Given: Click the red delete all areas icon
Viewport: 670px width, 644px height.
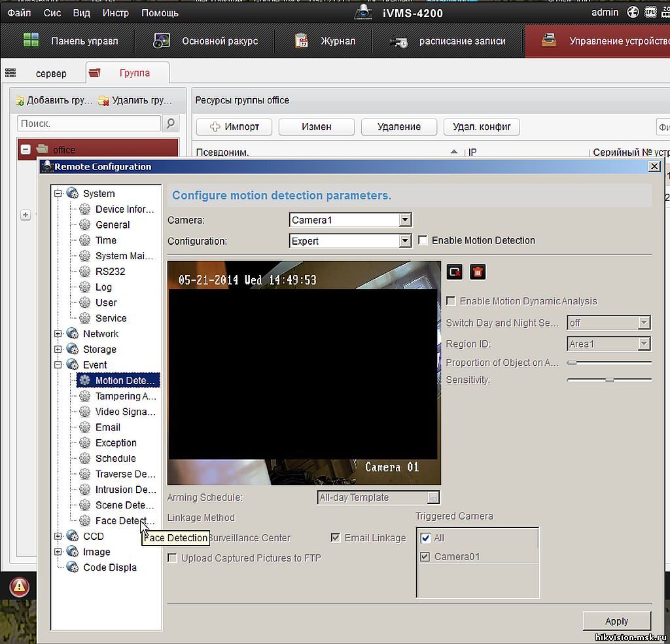Looking at the screenshot, I should 478,272.
